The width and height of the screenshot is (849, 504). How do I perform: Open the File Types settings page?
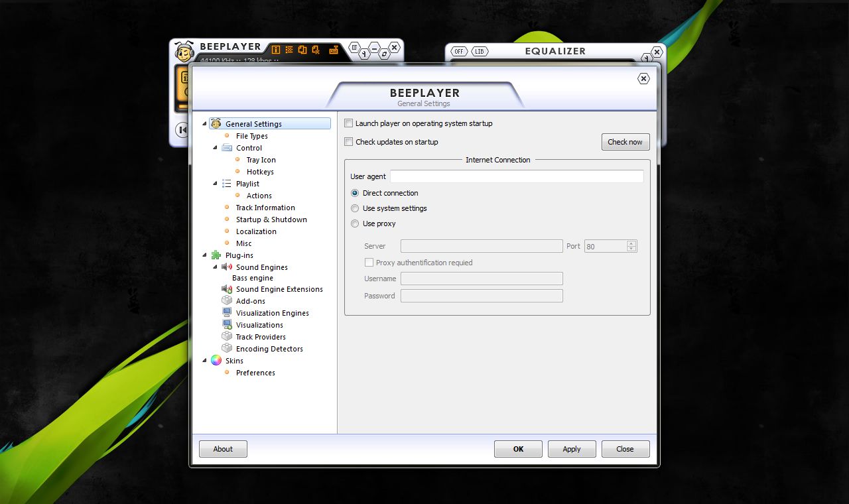tap(252, 136)
